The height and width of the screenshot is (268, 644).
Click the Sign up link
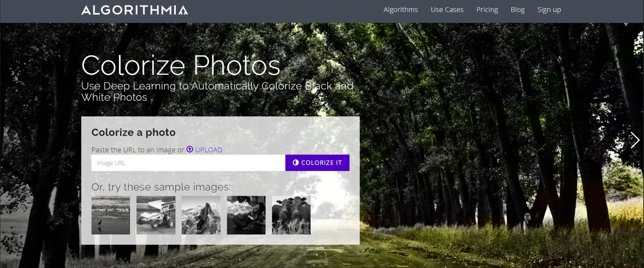(549, 10)
